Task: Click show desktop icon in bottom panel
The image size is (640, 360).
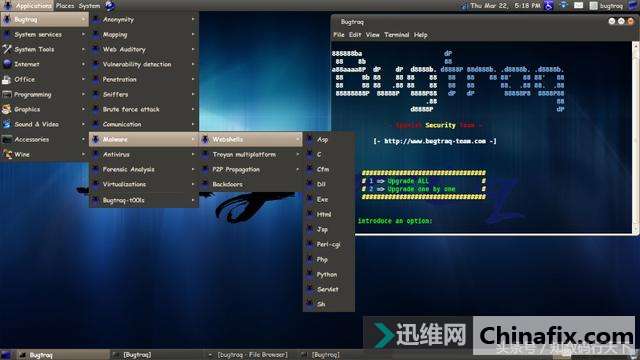Action: [6, 355]
